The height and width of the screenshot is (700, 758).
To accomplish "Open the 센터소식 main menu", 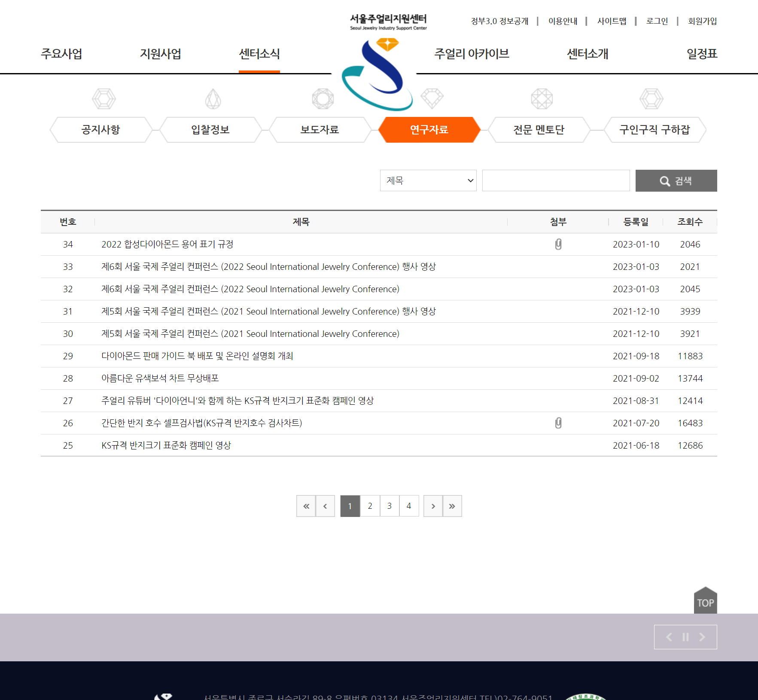I will [259, 54].
